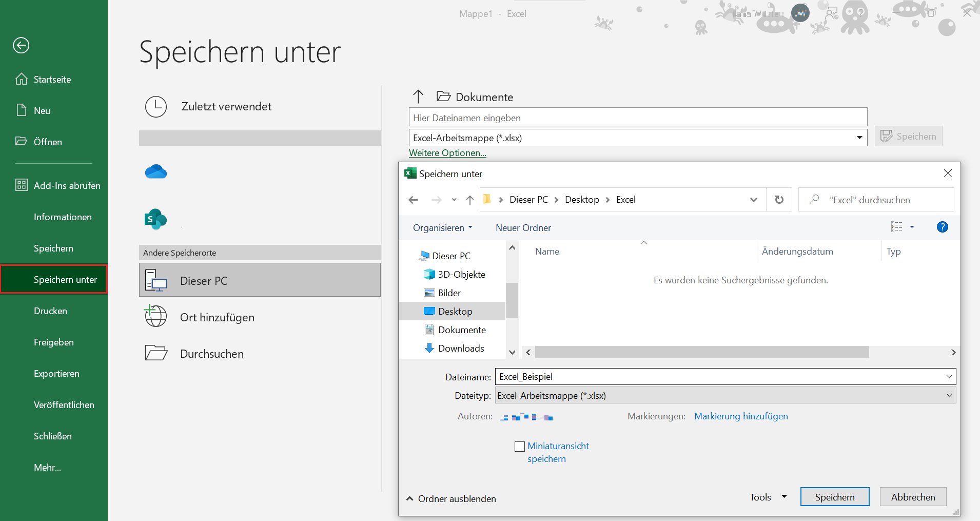Open the Dateityp dropdown
The width and height of the screenshot is (980, 521).
click(x=725, y=395)
